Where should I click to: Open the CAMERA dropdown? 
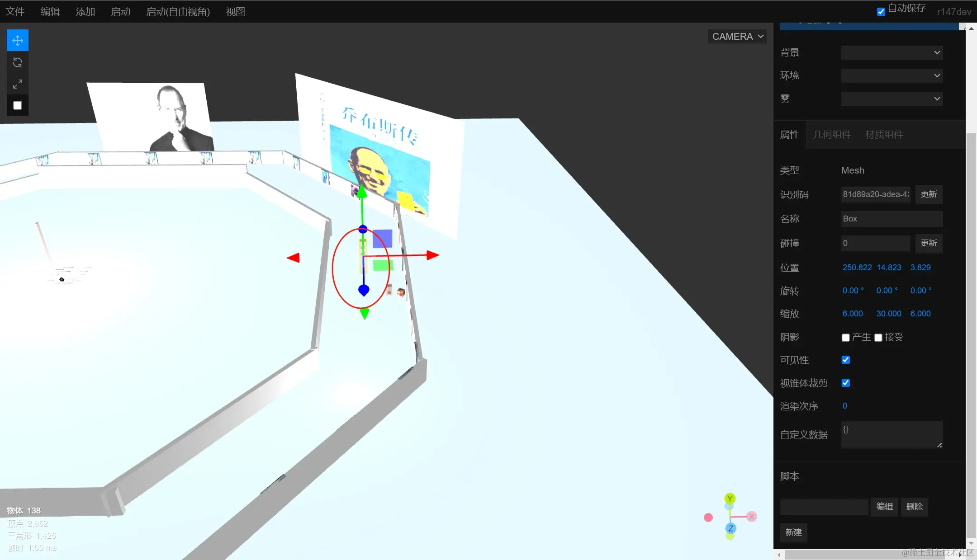point(737,37)
